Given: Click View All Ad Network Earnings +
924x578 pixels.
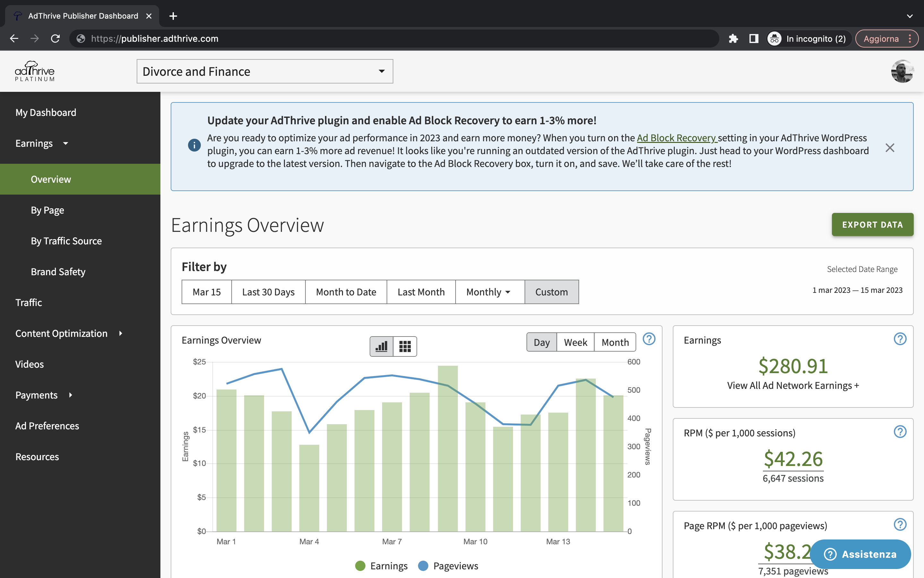Looking at the screenshot, I should click(793, 385).
